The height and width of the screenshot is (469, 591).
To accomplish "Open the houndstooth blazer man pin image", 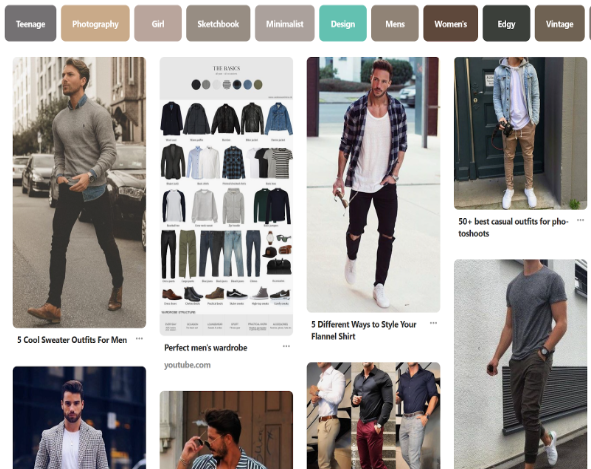I will coord(79,418).
